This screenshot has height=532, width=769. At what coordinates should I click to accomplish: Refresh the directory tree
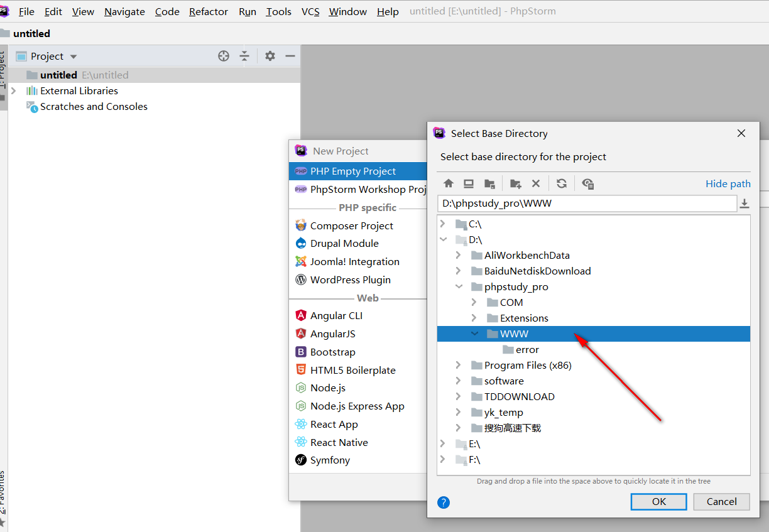coord(562,183)
